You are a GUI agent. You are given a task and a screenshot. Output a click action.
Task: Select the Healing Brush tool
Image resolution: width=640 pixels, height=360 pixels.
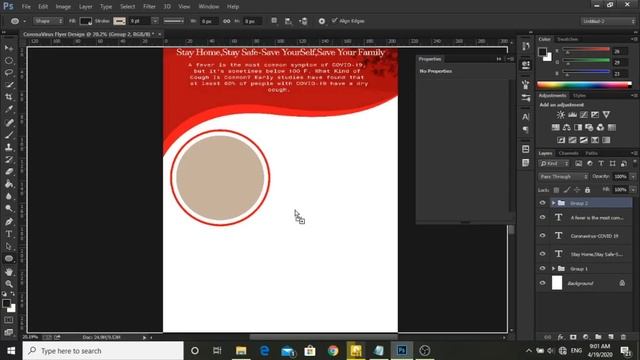[9, 122]
